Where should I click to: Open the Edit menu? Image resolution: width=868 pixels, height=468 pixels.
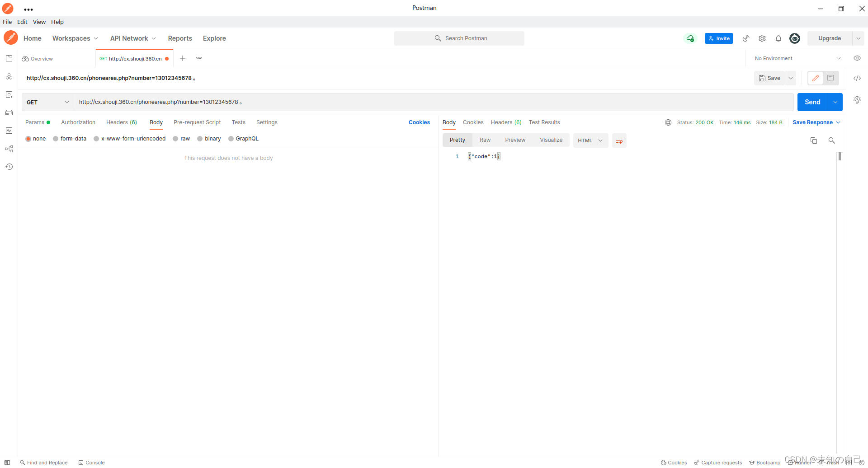[22, 22]
